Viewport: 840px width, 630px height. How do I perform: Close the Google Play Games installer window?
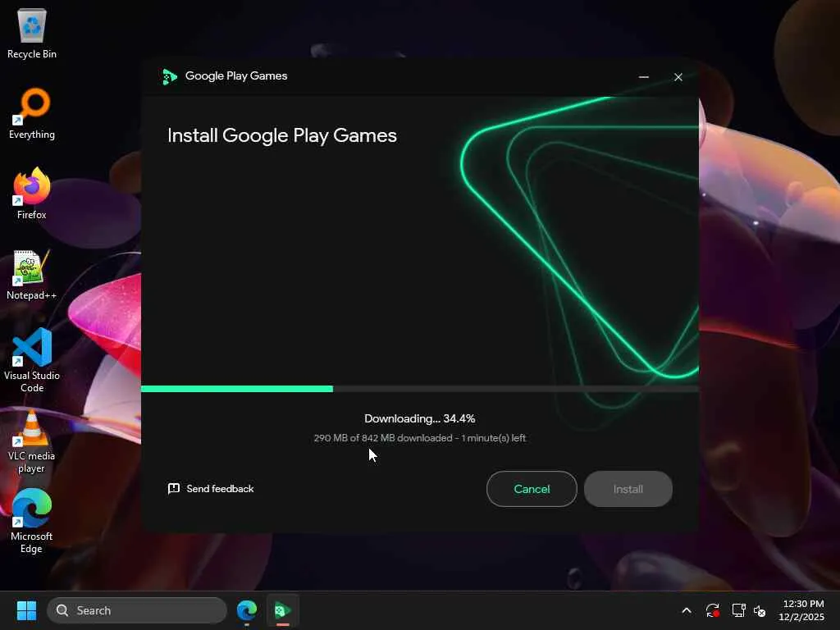point(678,77)
